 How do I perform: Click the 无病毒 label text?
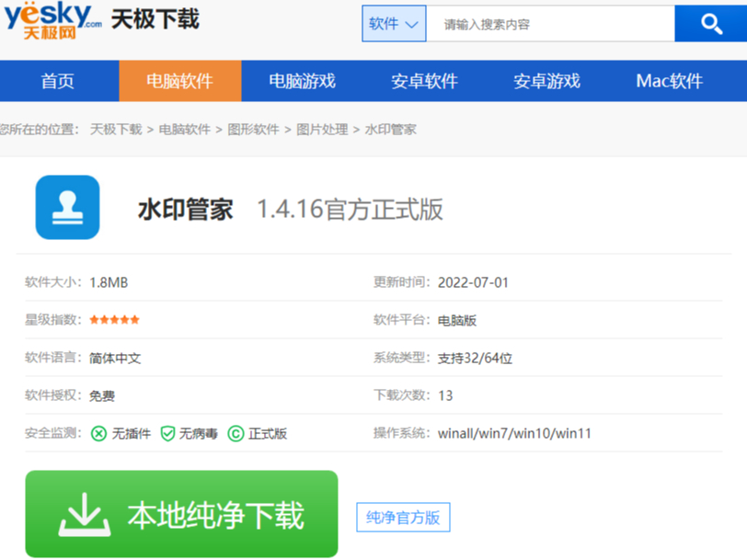(x=198, y=434)
